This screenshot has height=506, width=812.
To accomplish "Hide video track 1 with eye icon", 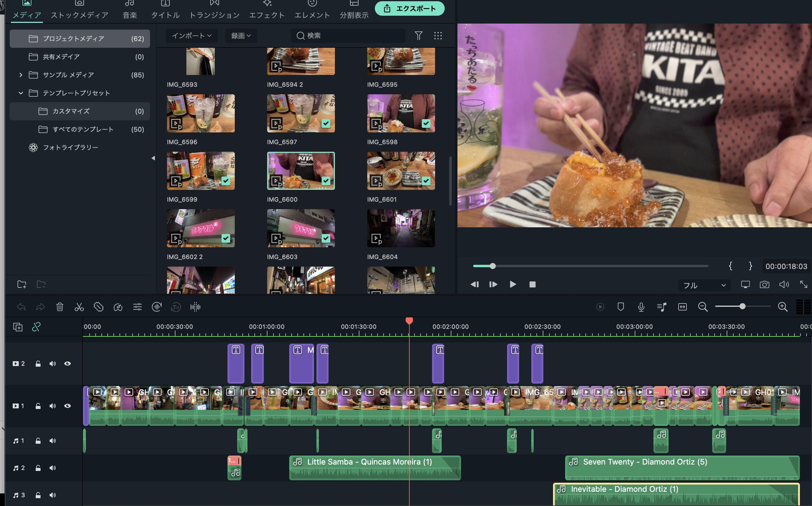I will pos(67,406).
